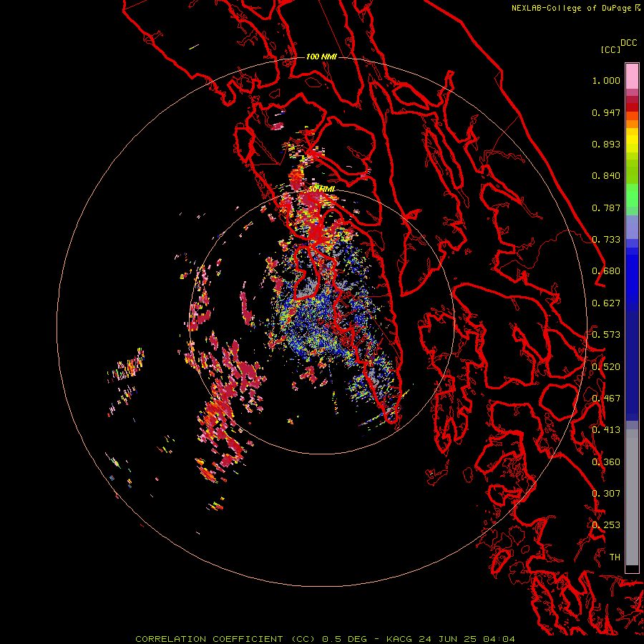Pick the large gray color bar segment
Image resolution: width=644 pixels, height=644 pixels.
pyautogui.click(x=632, y=501)
